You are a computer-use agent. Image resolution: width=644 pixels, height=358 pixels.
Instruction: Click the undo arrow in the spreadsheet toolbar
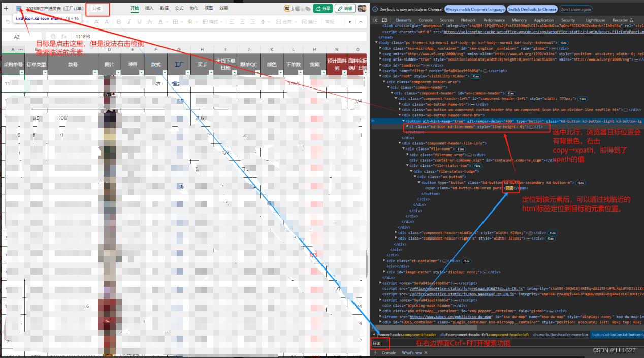coord(8,22)
